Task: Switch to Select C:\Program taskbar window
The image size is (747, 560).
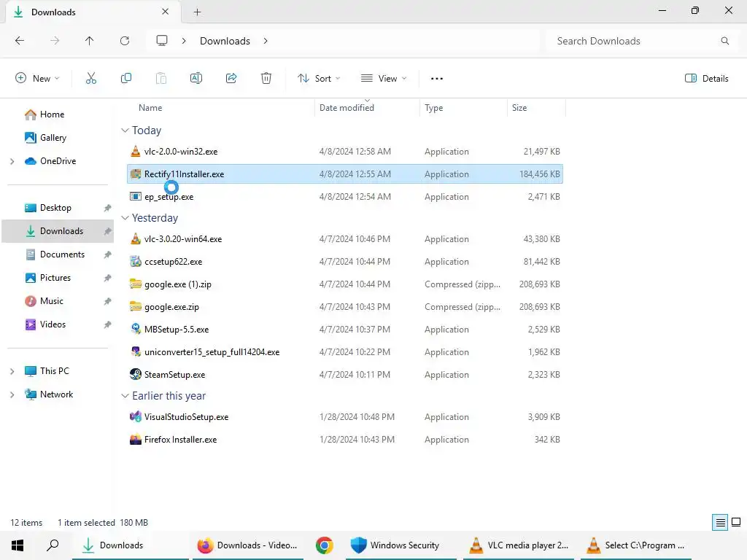Action: tap(638, 545)
